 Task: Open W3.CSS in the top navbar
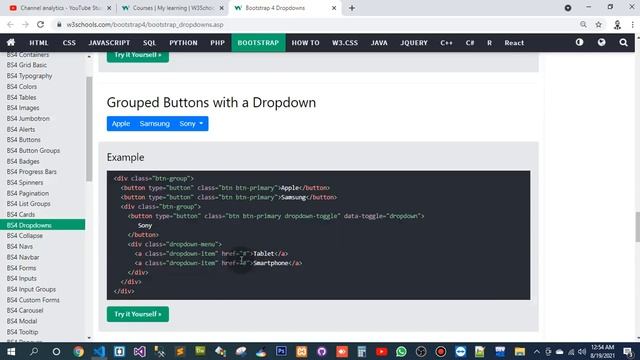coord(344,42)
